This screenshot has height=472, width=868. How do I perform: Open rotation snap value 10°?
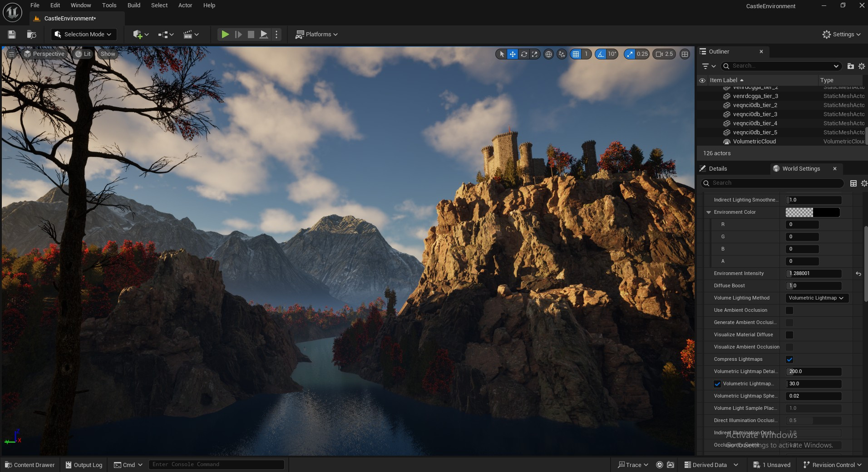click(612, 54)
